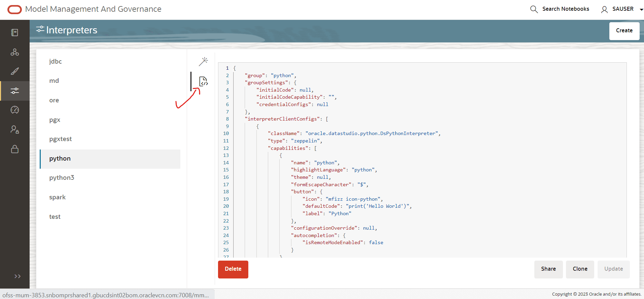The width and height of the screenshot is (644, 299).
Task: Click the "group": "python" line
Action: tap(271, 75)
